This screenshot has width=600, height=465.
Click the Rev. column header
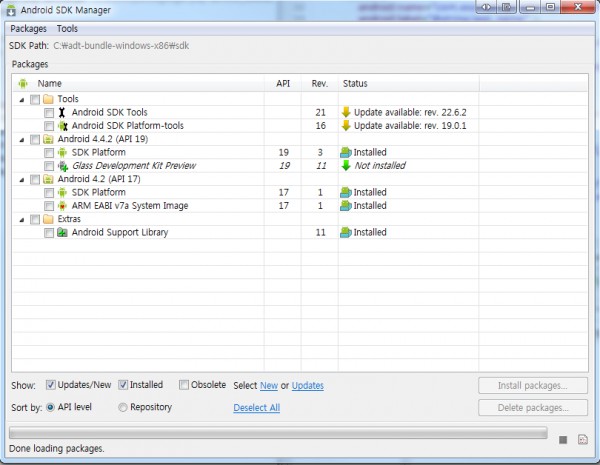320,83
